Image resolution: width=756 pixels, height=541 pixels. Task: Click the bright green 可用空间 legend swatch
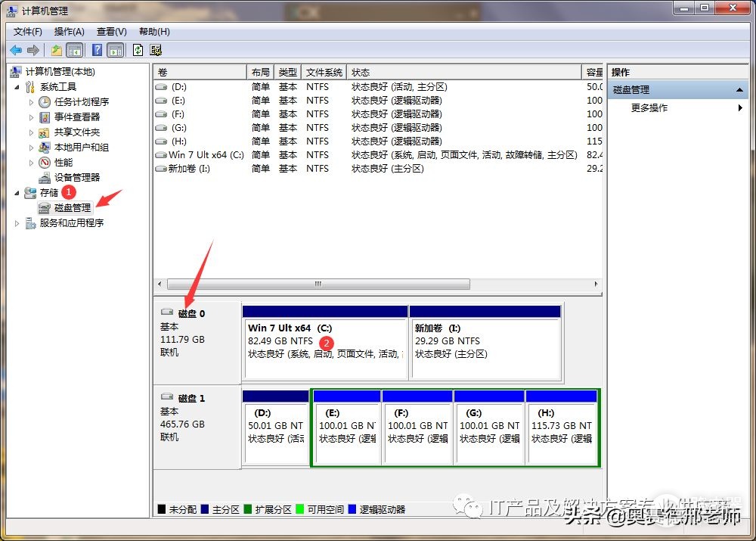[300, 509]
